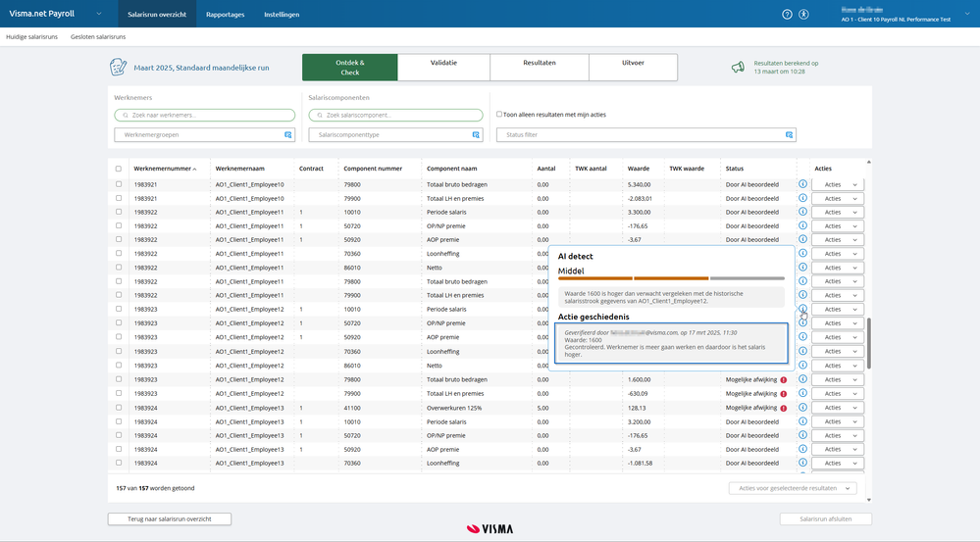Open info icon for Employee12 Totaal bruto bedragen
The width and height of the screenshot is (980, 542).
coord(802,379)
